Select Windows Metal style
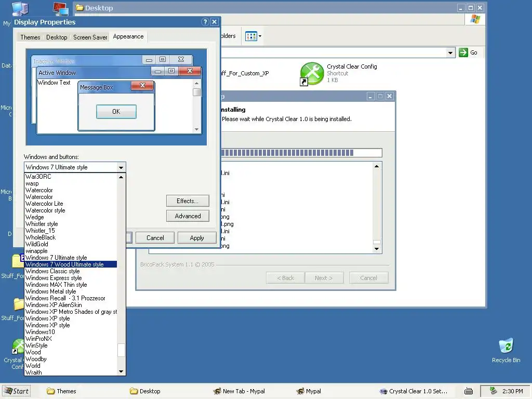Image resolution: width=532 pixels, height=399 pixels. pyautogui.click(x=71, y=291)
